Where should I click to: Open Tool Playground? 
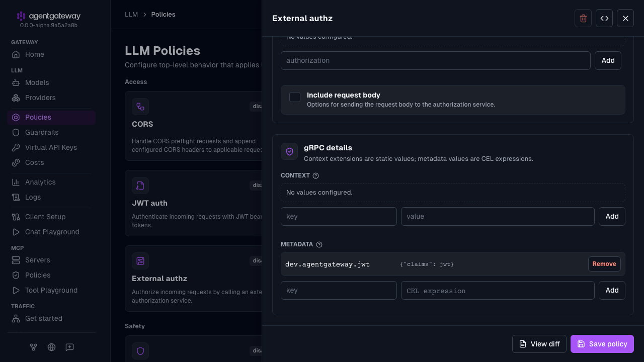click(51, 290)
